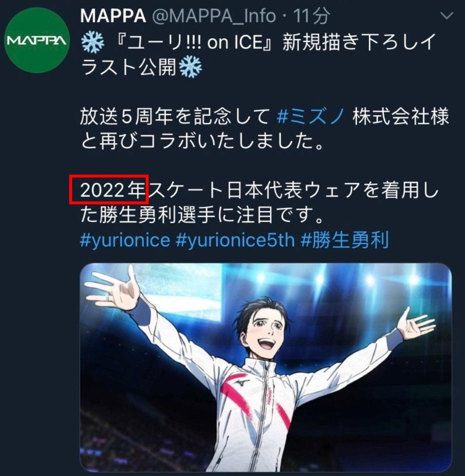This screenshot has height=476, width=465.
Task: Open the #yurionice5th hashtag
Action: (235, 240)
